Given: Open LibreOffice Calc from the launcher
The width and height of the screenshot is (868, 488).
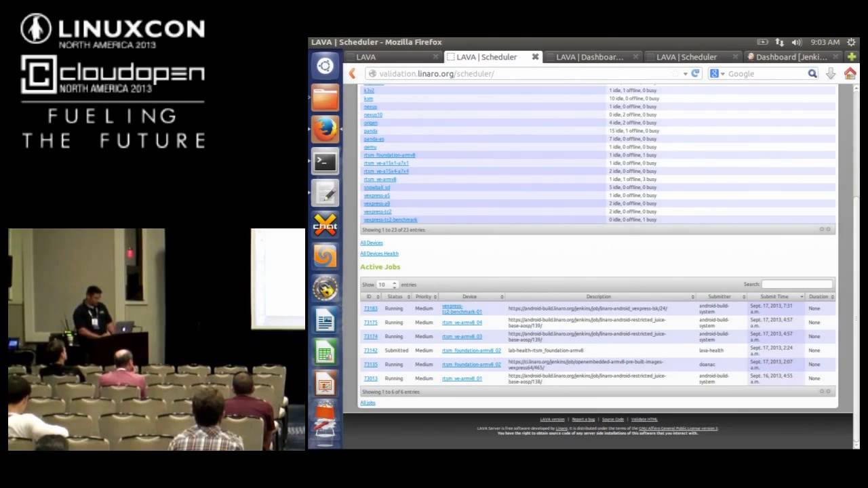Looking at the screenshot, I should click(325, 352).
